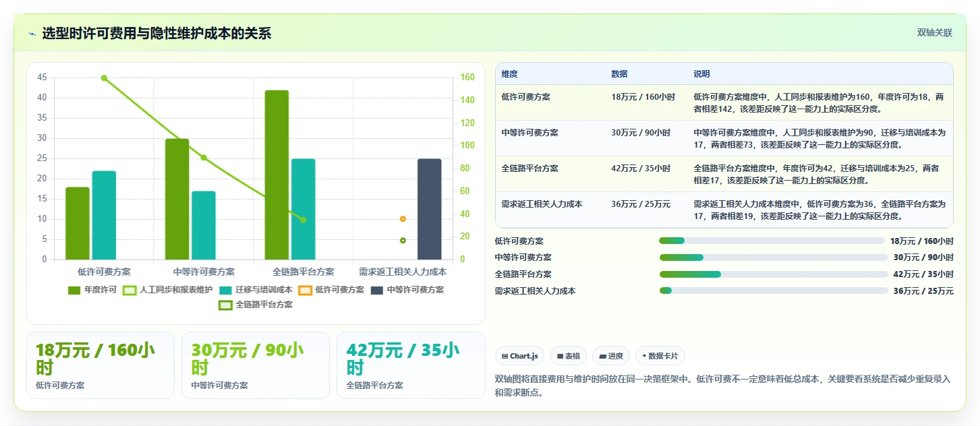
Task: Open the 42万元 / 35小时 data card
Action: (411, 365)
